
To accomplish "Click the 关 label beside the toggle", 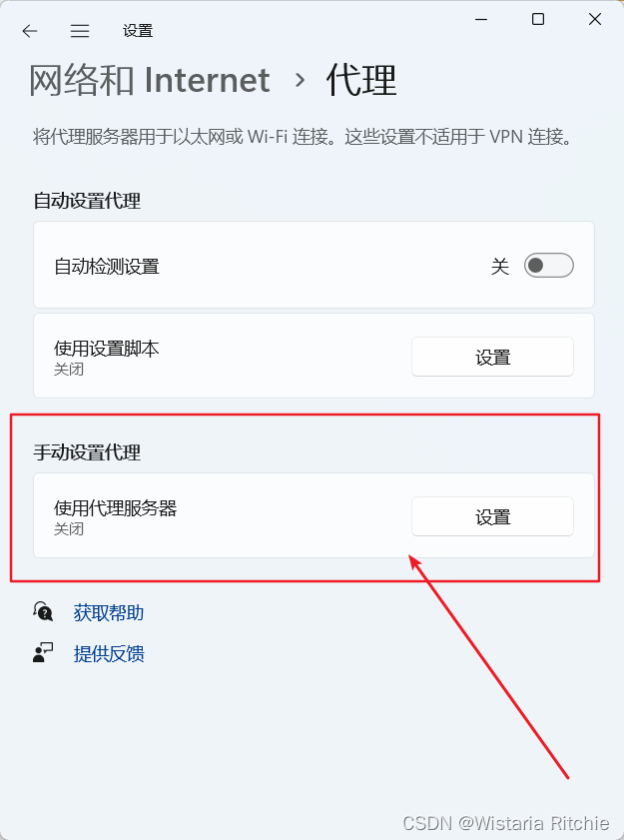I will [500, 266].
